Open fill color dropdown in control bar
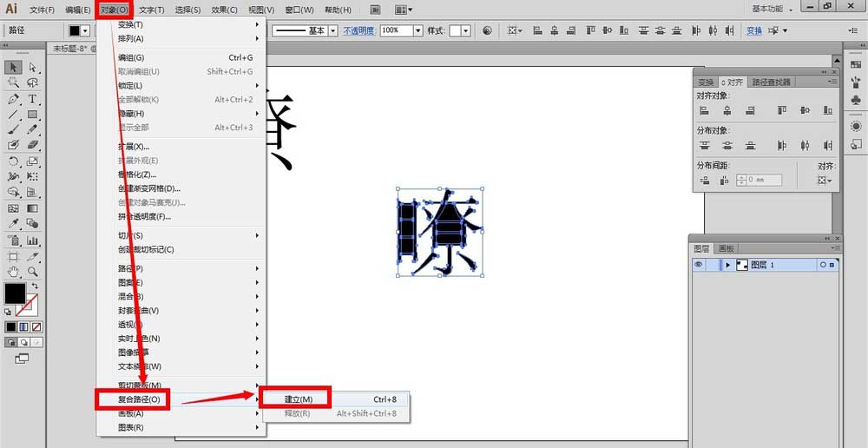868x448 pixels. 86,31
